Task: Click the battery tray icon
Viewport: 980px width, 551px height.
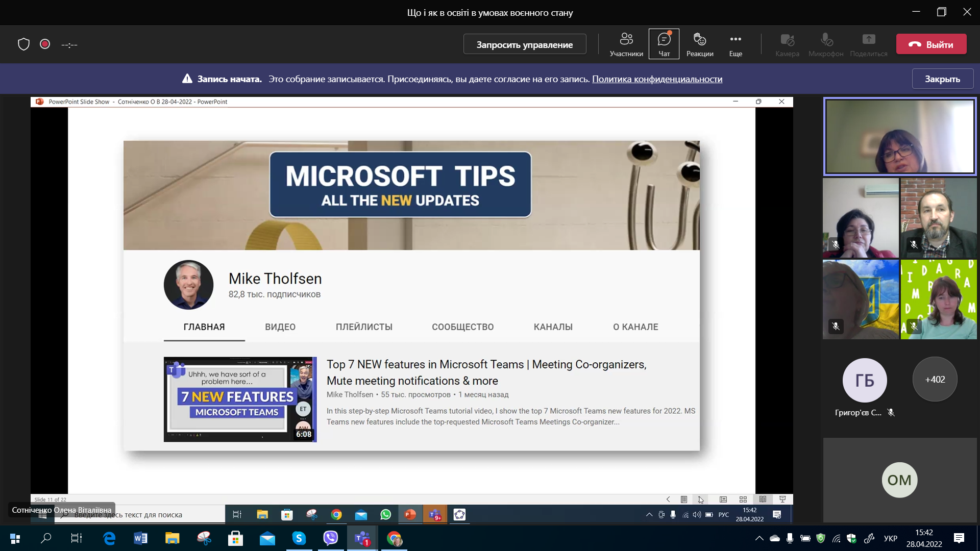Action: pos(805,538)
